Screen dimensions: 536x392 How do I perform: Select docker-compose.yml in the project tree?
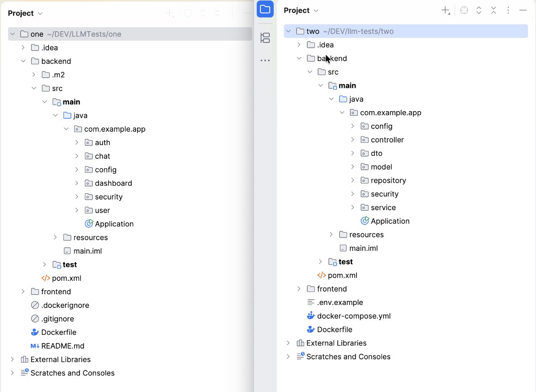tap(353, 316)
